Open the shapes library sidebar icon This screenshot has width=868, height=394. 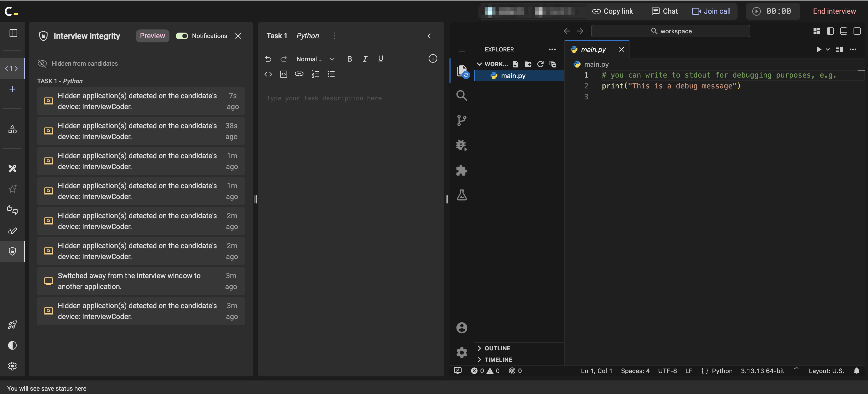point(12,129)
